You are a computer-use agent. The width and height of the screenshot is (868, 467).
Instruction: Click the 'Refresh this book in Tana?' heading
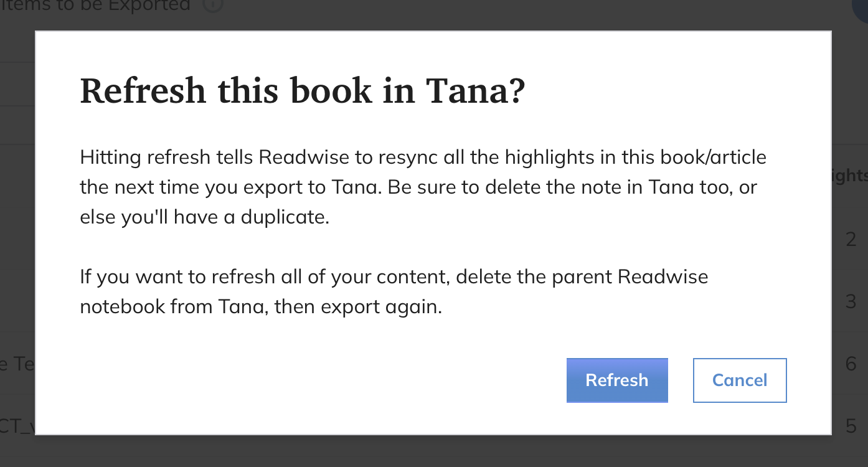coord(303,90)
